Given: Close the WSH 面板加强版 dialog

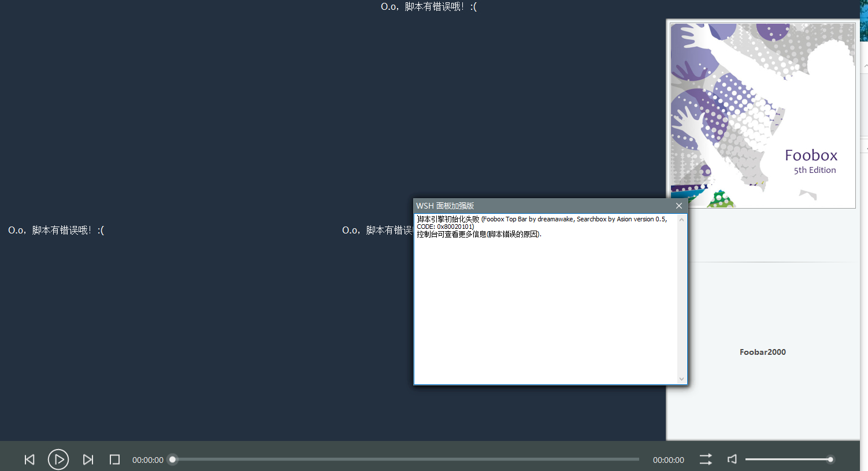Looking at the screenshot, I should tap(679, 206).
